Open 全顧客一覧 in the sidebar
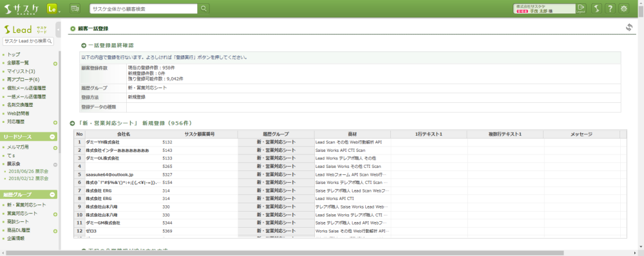 [x=18, y=63]
